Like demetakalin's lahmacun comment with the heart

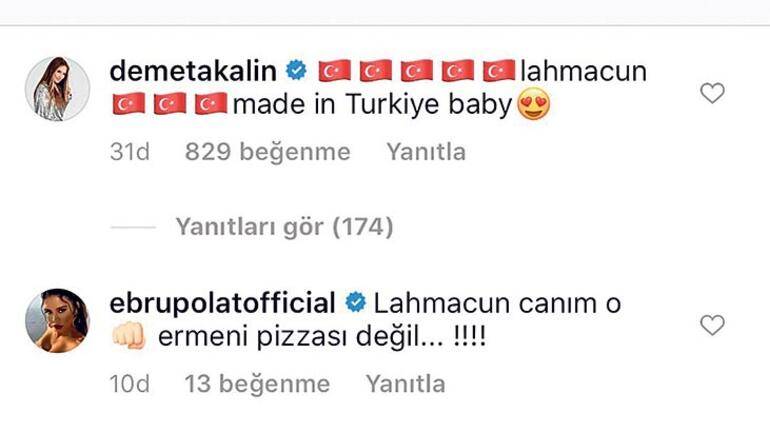[712, 93]
